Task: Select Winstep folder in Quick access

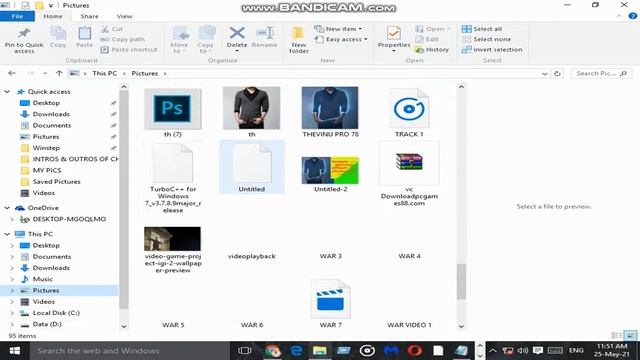Action: click(46, 148)
